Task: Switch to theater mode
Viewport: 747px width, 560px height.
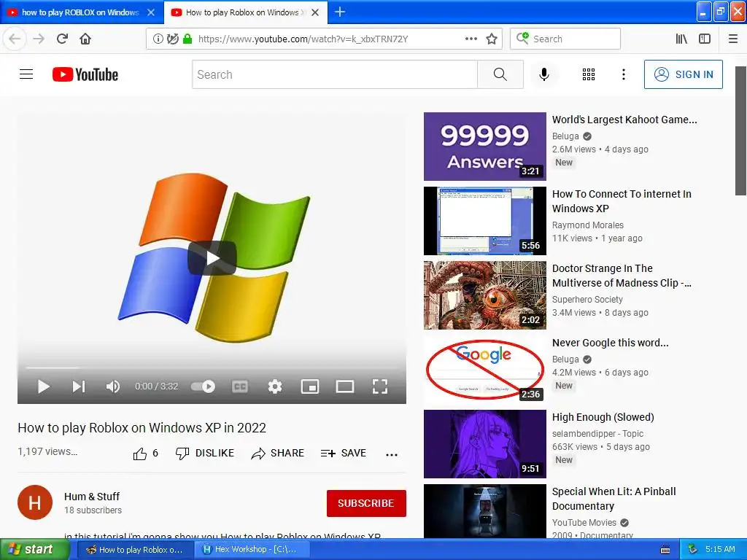Action: click(345, 386)
